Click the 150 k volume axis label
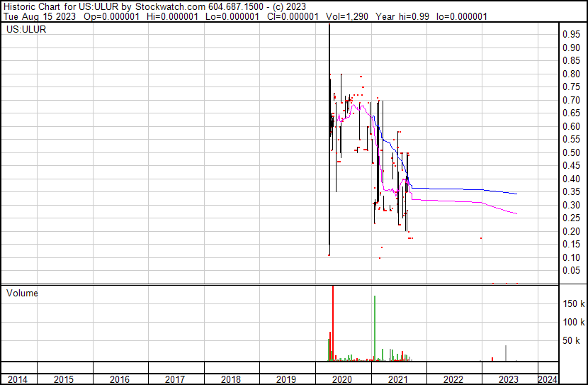Image resolution: width=588 pixels, height=385 pixels. tap(572, 303)
